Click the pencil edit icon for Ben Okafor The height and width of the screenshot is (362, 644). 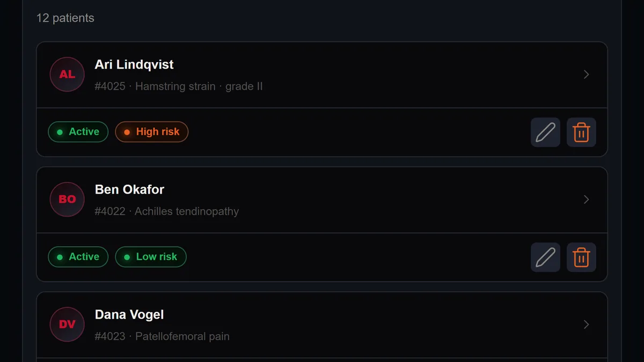pos(545,257)
